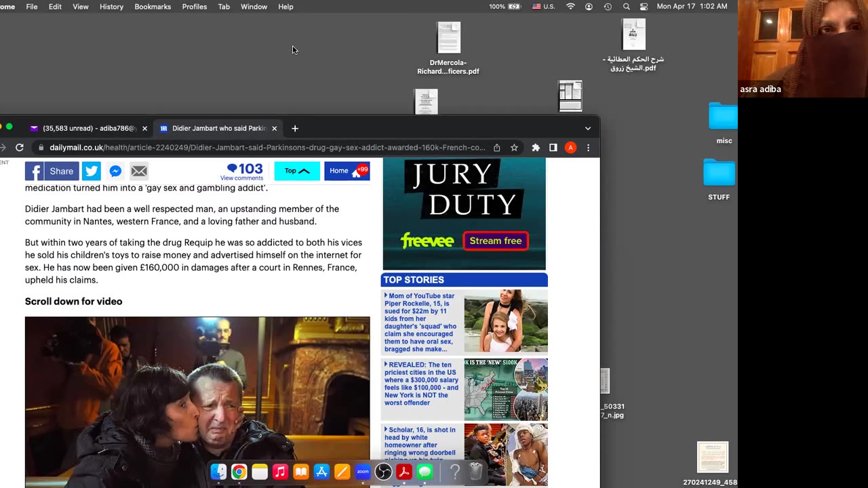Open the Window menu

[x=254, y=7]
